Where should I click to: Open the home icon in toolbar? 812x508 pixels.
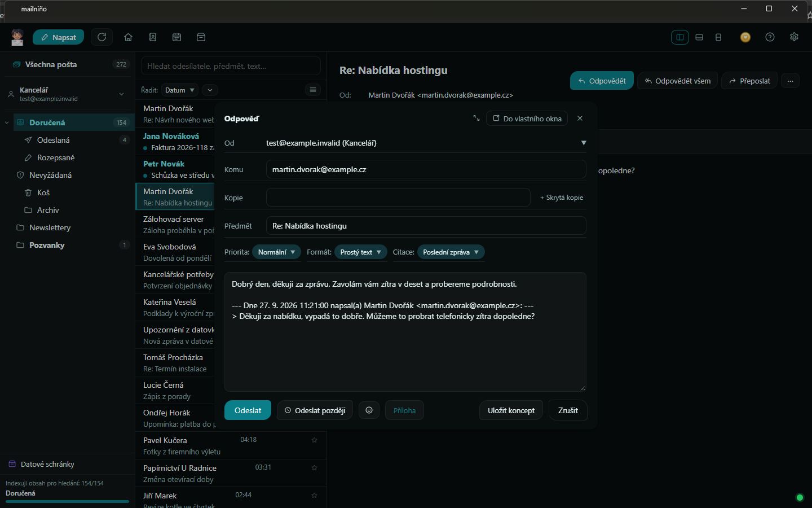point(128,37)
